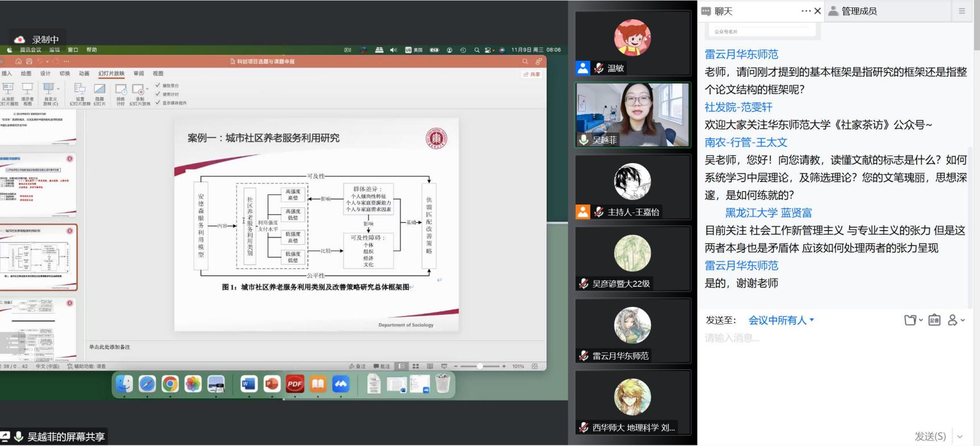Start 排练计时 rehearse timings

click(121, 90)
